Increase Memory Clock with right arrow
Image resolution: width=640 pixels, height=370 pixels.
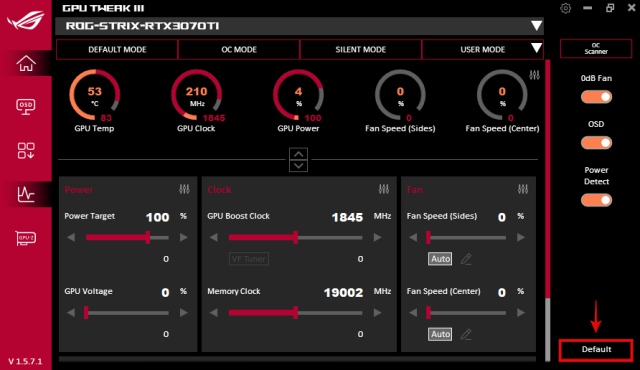coord(378,313)
